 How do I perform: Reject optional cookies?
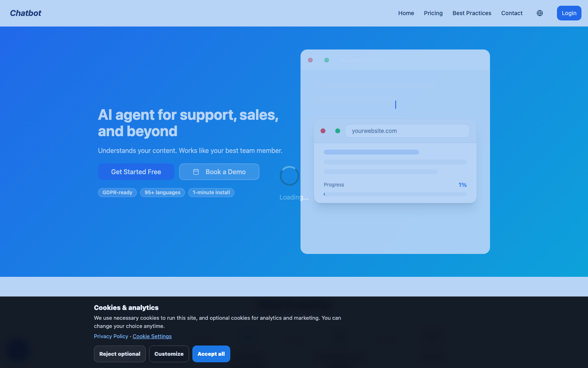pos(120,354)
